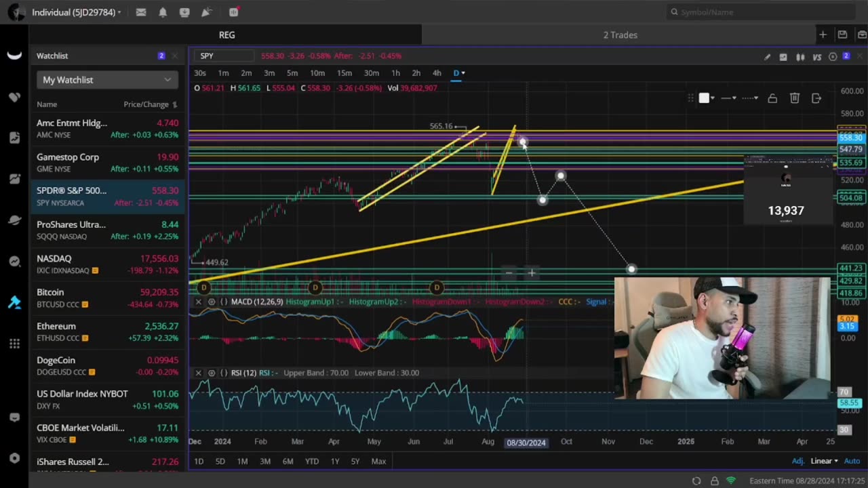Open RSI indicator settings gear
The width and height of the screenshot is (868, 488).
(212, 373)
